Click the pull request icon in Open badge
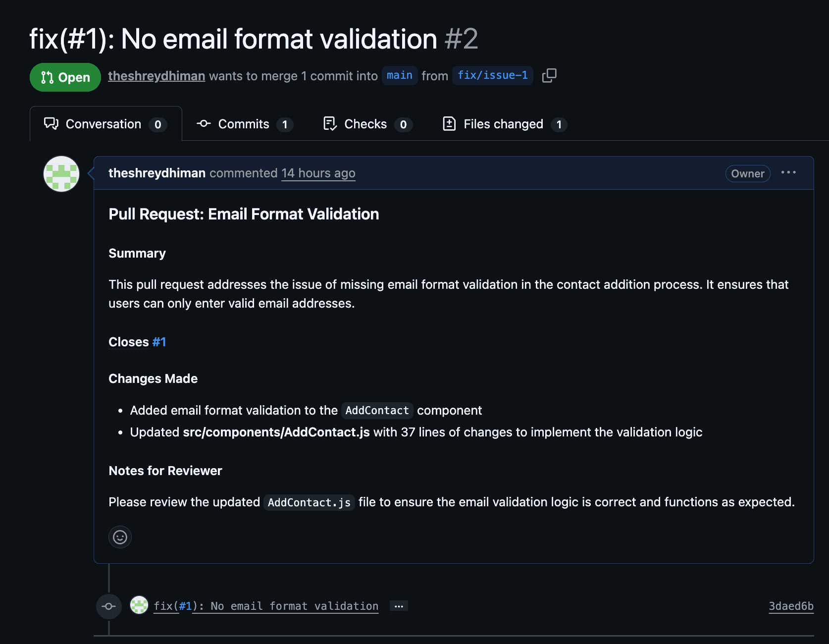The height and width of the screenshot is (644, 829). point(47,77)
